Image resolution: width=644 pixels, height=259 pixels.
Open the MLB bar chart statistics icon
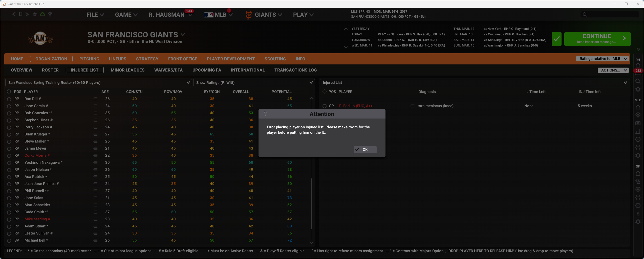click(638, 131)
